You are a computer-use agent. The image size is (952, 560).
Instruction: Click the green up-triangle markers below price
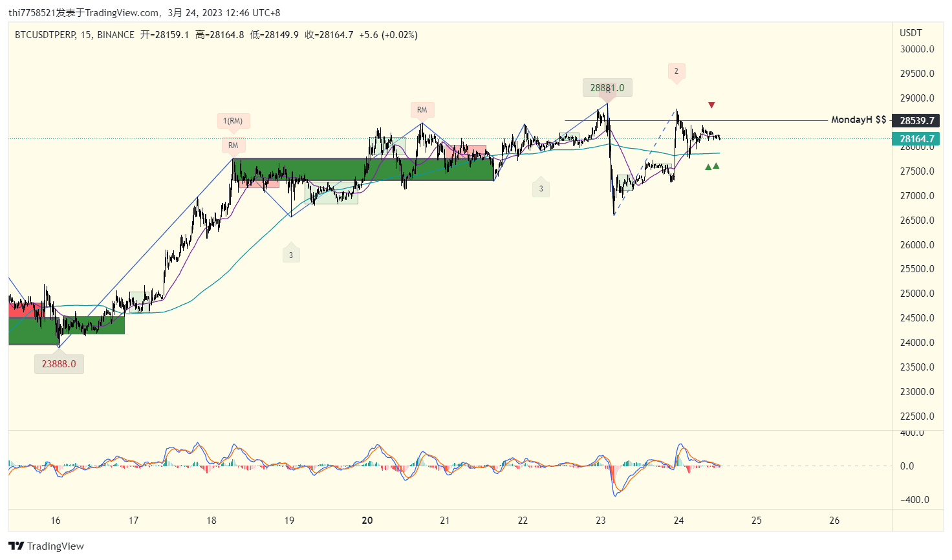click(x=712, y=166)
